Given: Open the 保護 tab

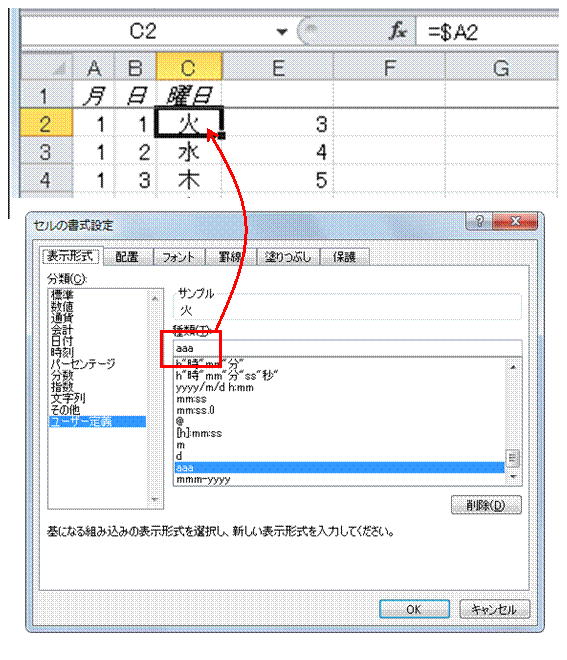Looking at the screenshot, I should tap(344, 256).
